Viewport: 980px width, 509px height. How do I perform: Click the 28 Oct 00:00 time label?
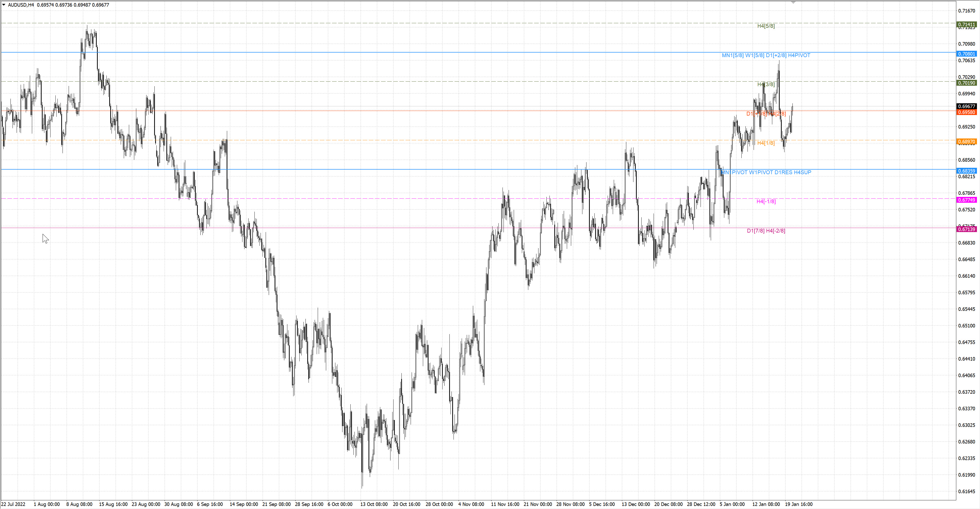pyautogui.click(x=439, y=504)
